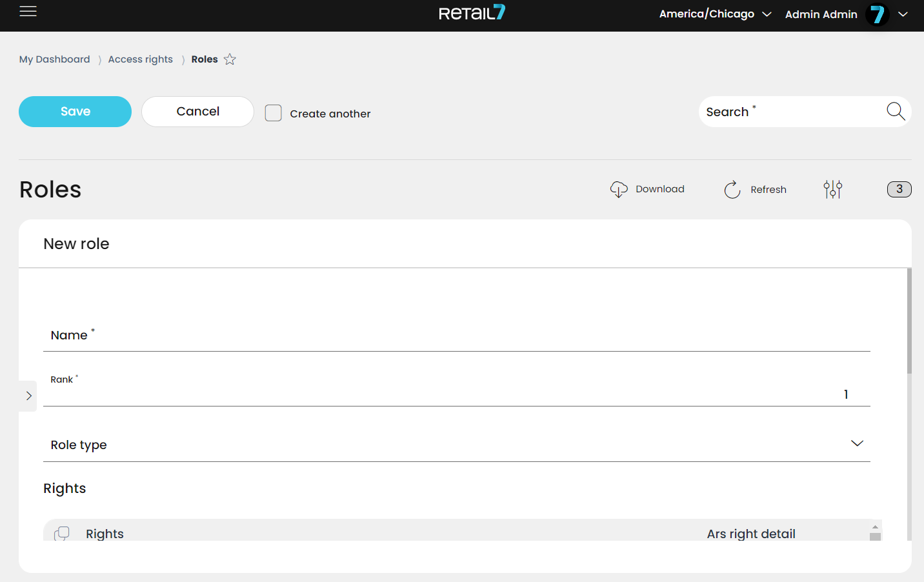The image size is (924, 582).
Task: Click into the Name input field
Action: [x=456, y=336]
